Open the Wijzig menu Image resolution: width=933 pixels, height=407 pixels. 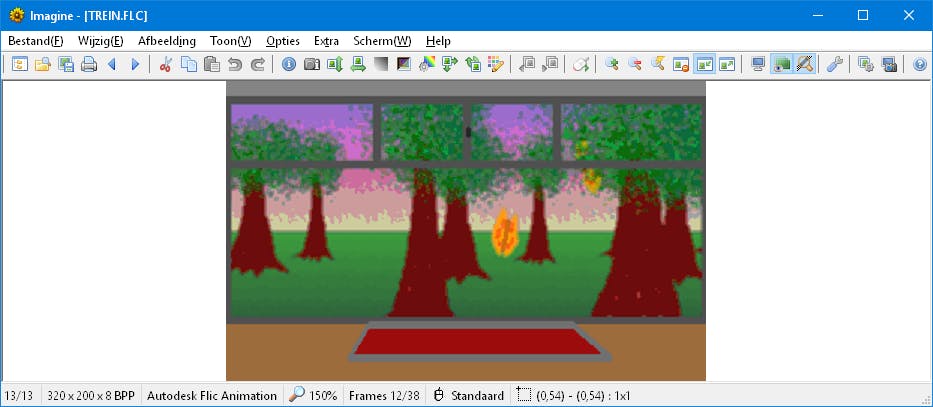coord(101,41)
